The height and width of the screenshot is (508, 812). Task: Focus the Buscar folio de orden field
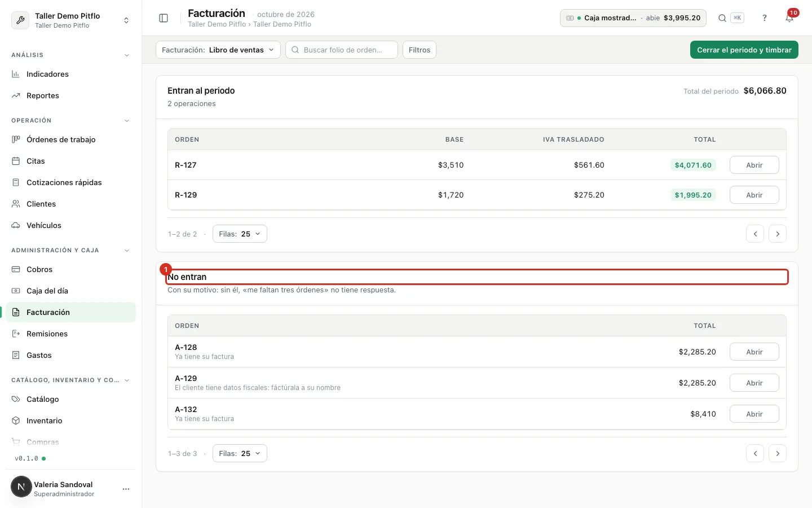[342, 50]
